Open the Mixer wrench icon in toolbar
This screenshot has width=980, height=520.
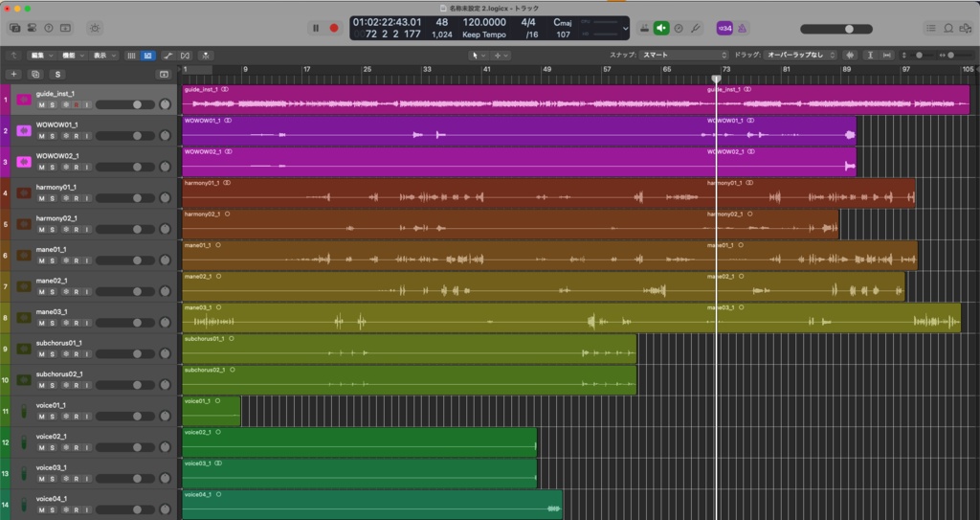pos(697,28)
